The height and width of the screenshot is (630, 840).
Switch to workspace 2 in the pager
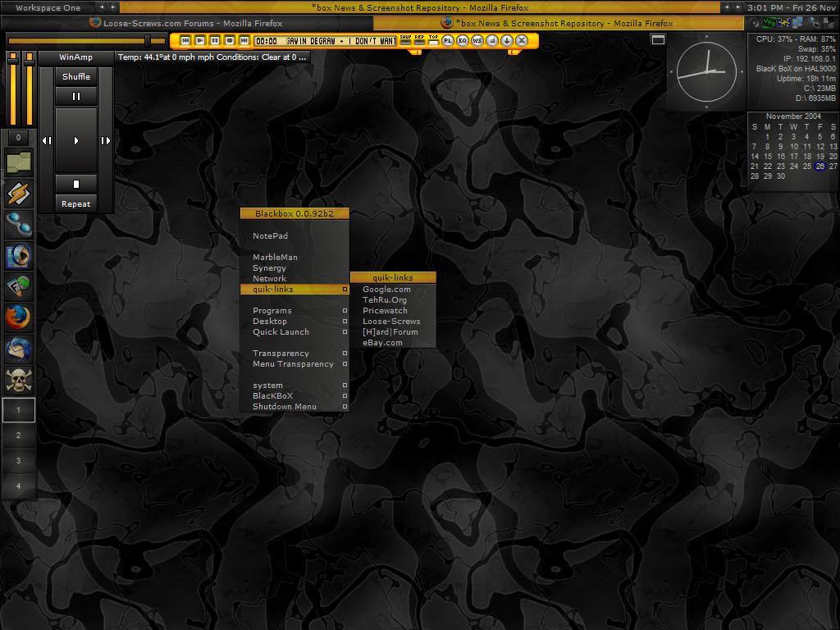(x=19, y=435)
